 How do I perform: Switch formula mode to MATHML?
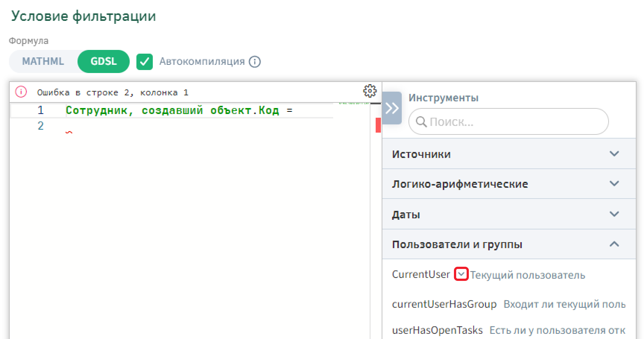click(x=43, y=61)
